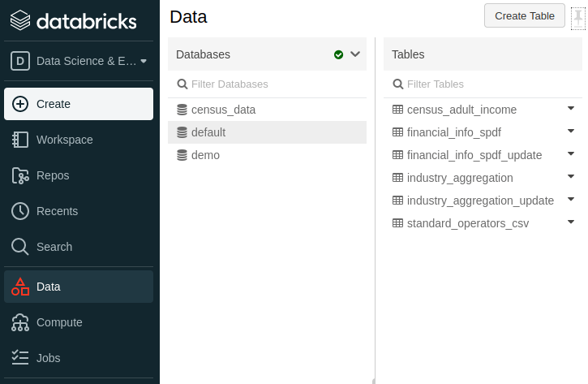Open Workspace from sidebar icon
This screenshot has width=588, height=384.
[20, 140]
